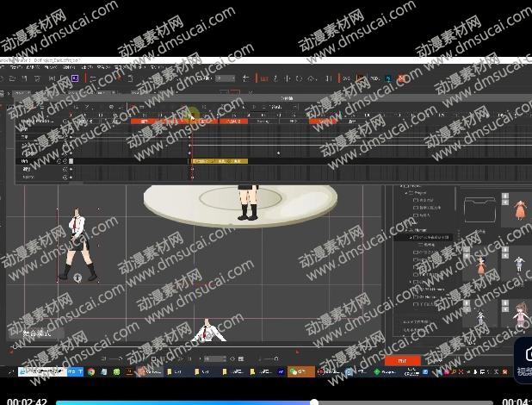Toggle the checkbox on the highlighted tree row
The image size is (532, 405).
(416, 237)
